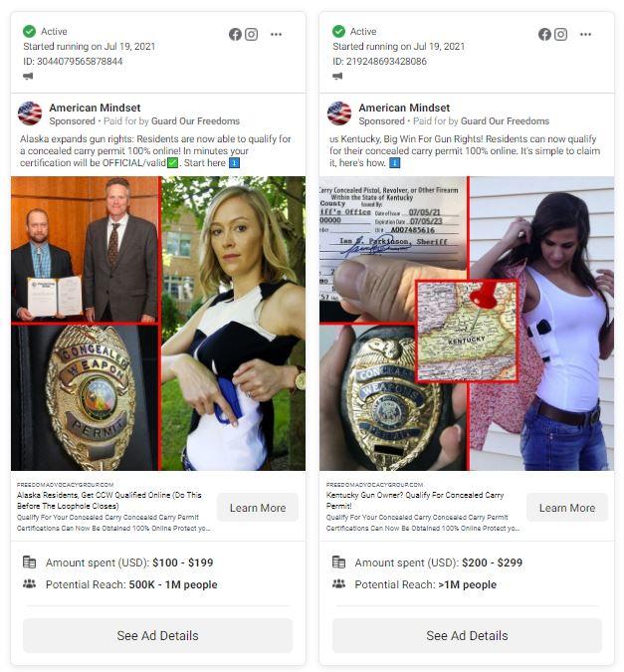Click Facebook icon on Kentucky ad card
Image resolution: width=624 pixels, height=672 pixels.
544,34
